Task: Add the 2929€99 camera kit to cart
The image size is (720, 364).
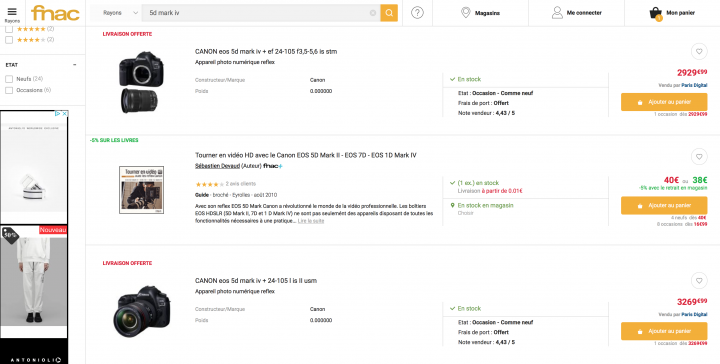Action: coord(664,102)
